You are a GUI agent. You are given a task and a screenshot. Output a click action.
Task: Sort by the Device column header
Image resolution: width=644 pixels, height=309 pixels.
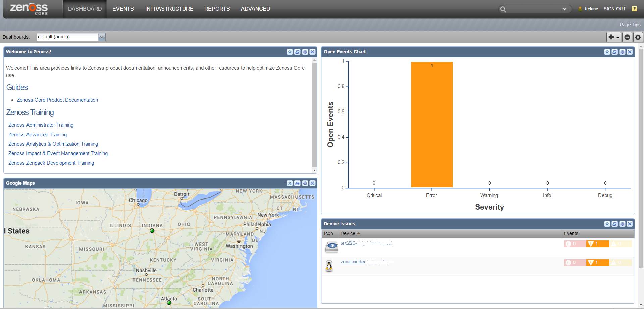(348, 233)
